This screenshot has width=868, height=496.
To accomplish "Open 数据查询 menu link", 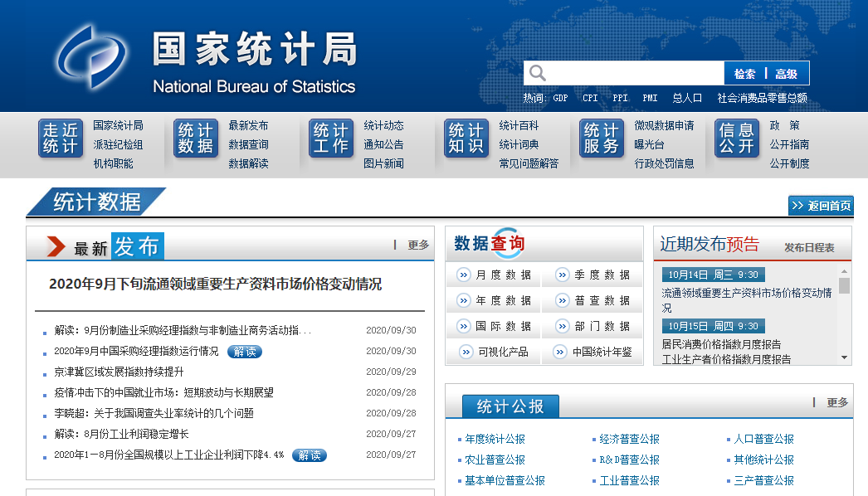I will (x=249, y=144).
